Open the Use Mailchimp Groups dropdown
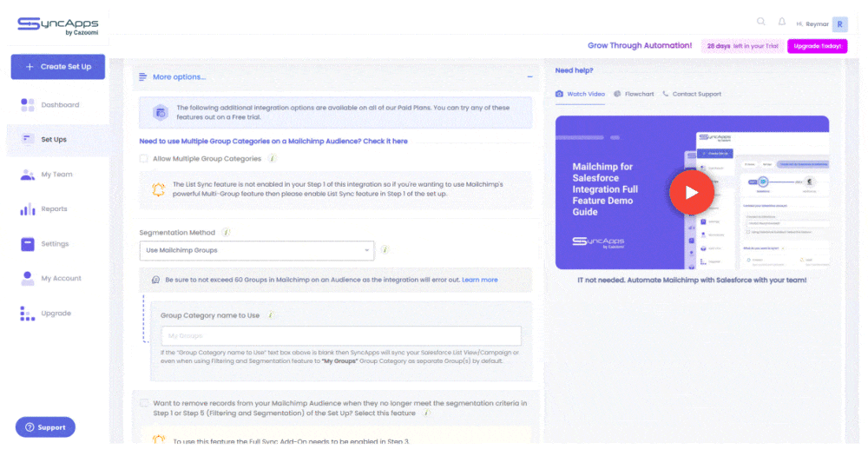This screenshot has width=868, height=456. (257, 250)
